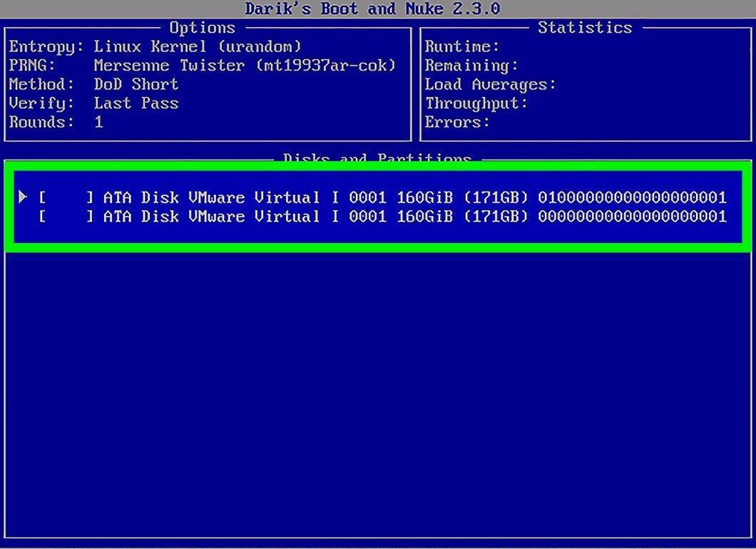Click the Throughput statistic label
The image size is (756, 549).
coord(476,103)
